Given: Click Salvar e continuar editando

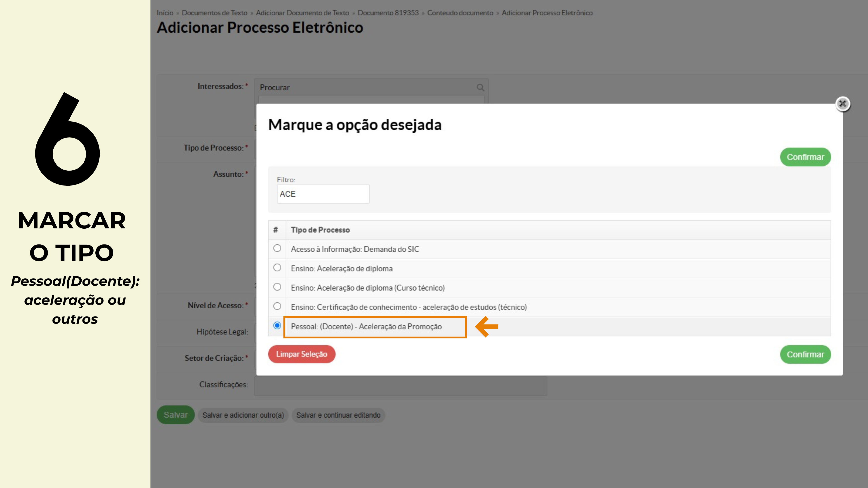Looking at the screenshot, I should [338, 415].
